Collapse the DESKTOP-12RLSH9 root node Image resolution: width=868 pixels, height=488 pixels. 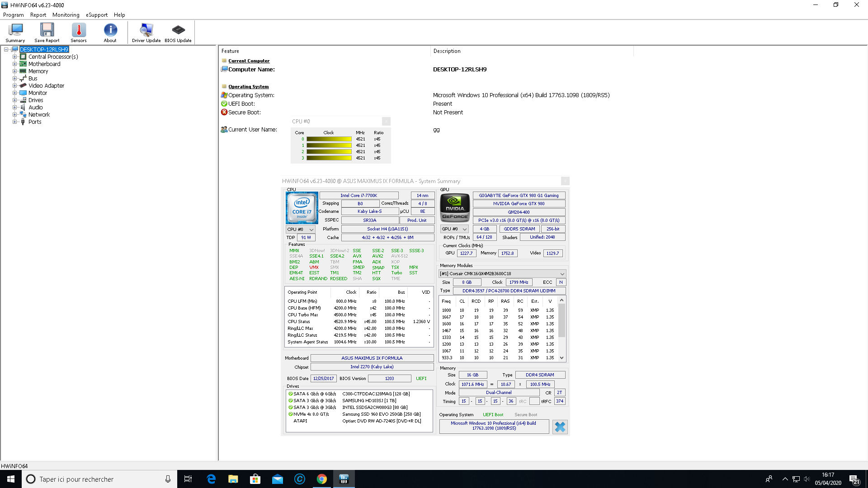(6, 50)
